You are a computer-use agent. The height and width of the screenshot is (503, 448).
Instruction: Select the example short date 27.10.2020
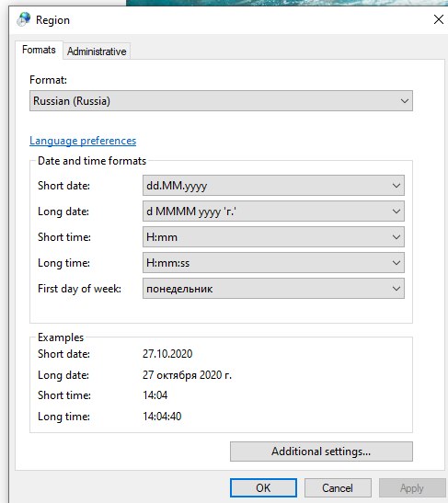click(x=167, y=353)
